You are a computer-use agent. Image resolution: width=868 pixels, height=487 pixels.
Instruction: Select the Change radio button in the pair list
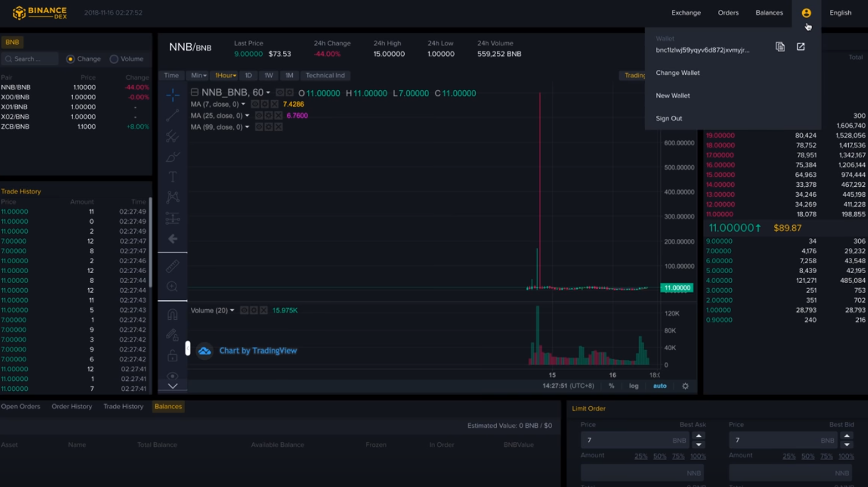71,58
